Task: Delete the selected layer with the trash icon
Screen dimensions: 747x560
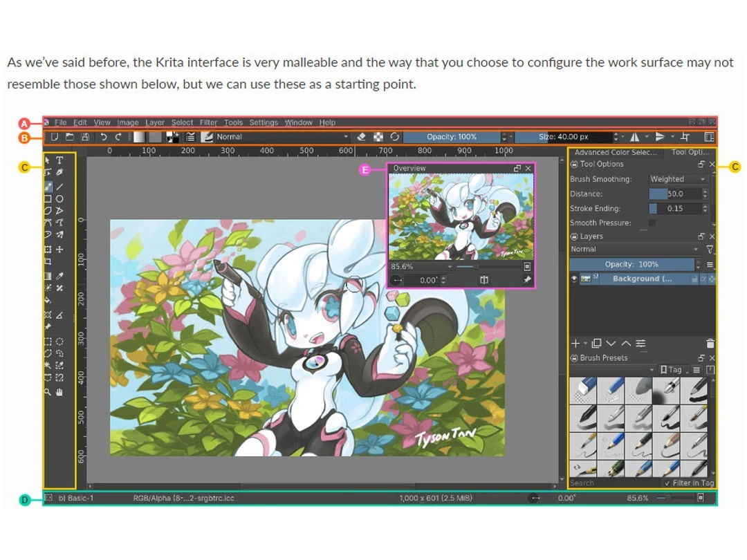Action: 710,343
